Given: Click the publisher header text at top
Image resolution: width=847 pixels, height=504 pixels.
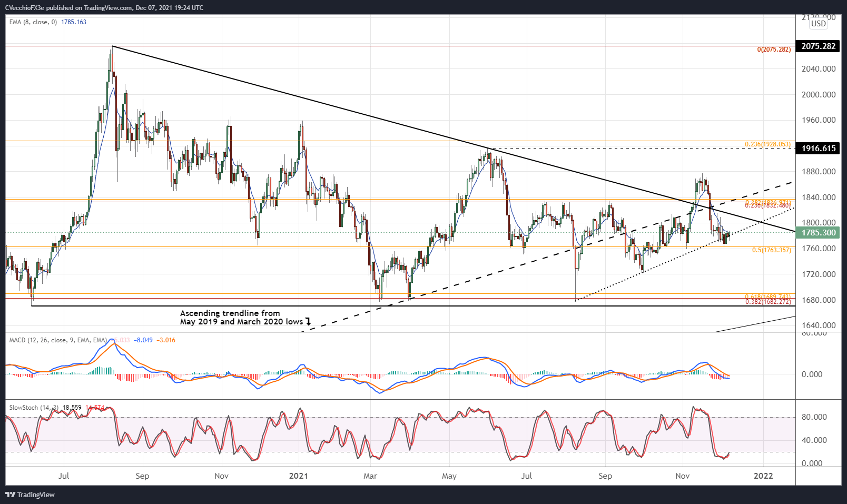Looking at the screenshot, I should point(104,8).
